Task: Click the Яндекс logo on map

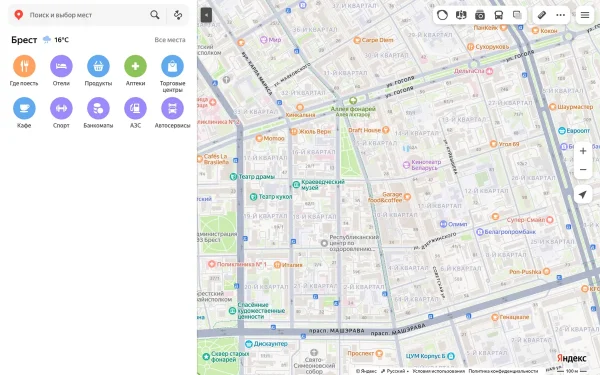Action: pyautogui.click(x=571, y=358)
